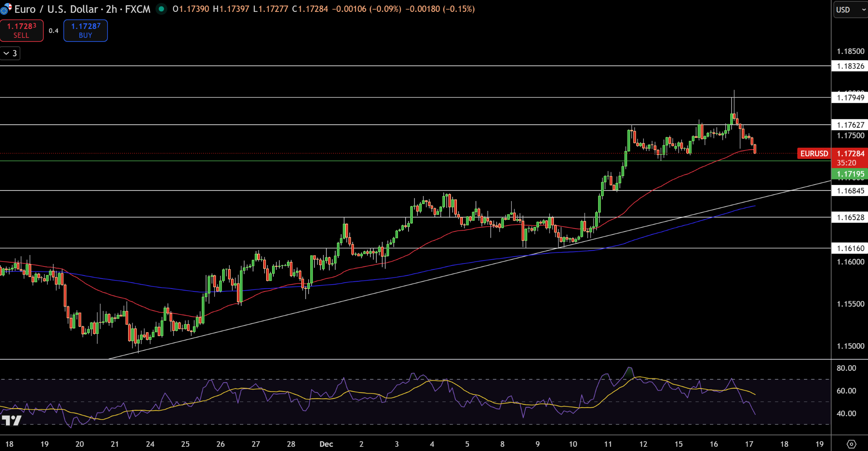Screen dimensions: 868x451
Task: Click the 0.4 spread value between quotes
Action: 53,31
